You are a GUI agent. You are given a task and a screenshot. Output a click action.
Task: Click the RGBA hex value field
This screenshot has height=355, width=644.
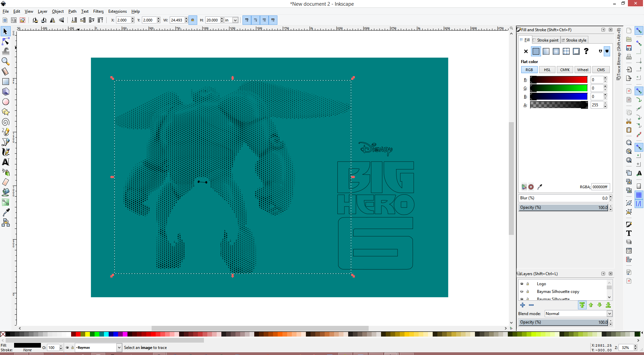point(600,187)
